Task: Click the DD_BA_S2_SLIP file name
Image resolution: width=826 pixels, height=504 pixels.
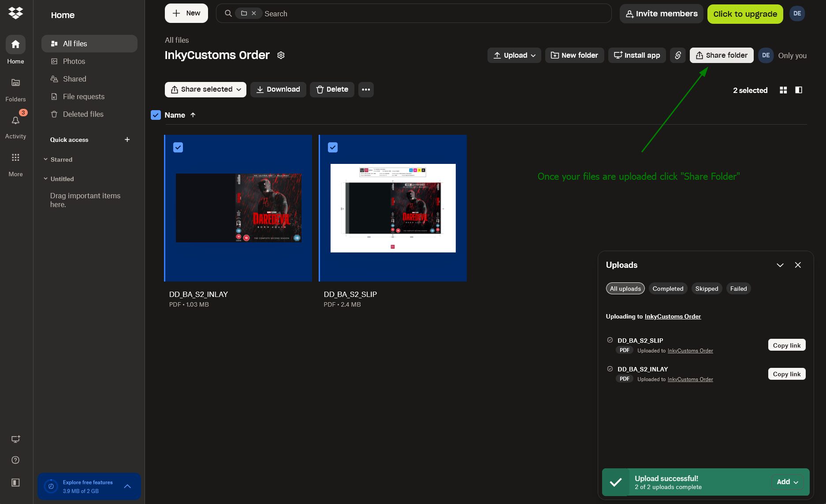Action: [x=350, y=294]
